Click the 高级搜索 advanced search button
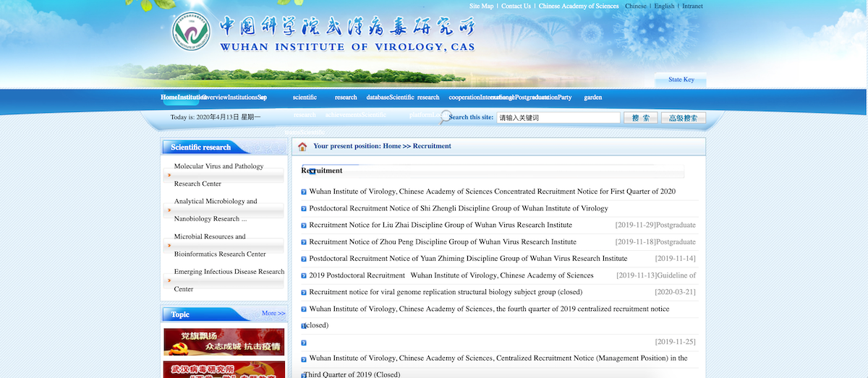Image resolution: width=868 pixels, height=378 pixels. click(684, 118)
